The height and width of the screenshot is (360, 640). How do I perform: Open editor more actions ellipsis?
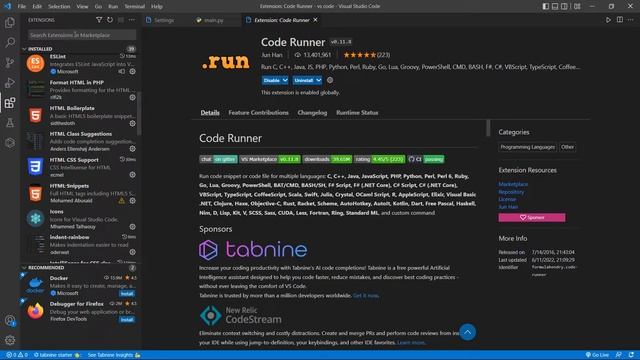(631, 20)
